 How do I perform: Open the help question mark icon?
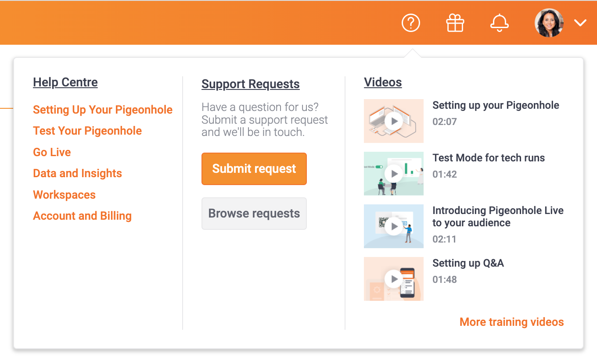coord(411,23)
